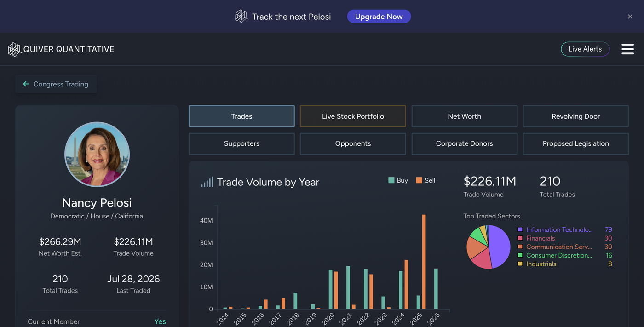
Task: Open the Revolving Door tab
Action: [575, 116]
